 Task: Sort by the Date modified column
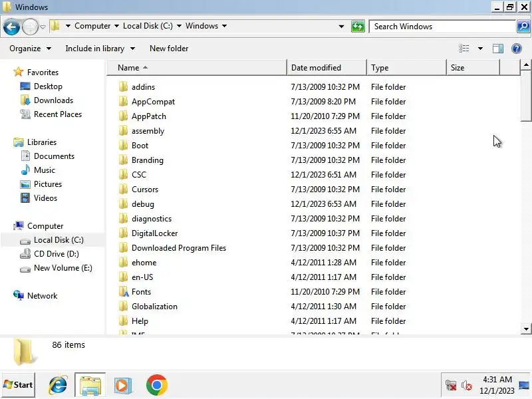[327, 68]
